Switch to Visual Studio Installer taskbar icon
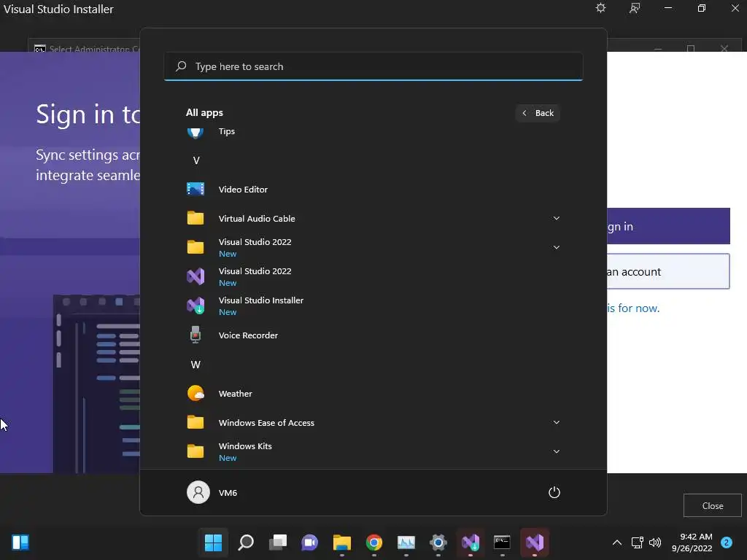The image size is (747, 560). (x=471, y=542)
